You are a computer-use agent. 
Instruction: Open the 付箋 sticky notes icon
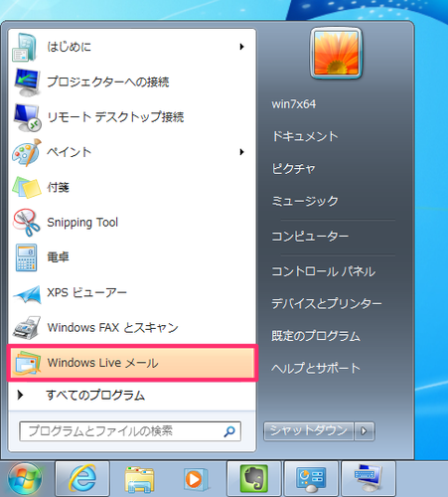pyautogui.click(x=27, y=188)
